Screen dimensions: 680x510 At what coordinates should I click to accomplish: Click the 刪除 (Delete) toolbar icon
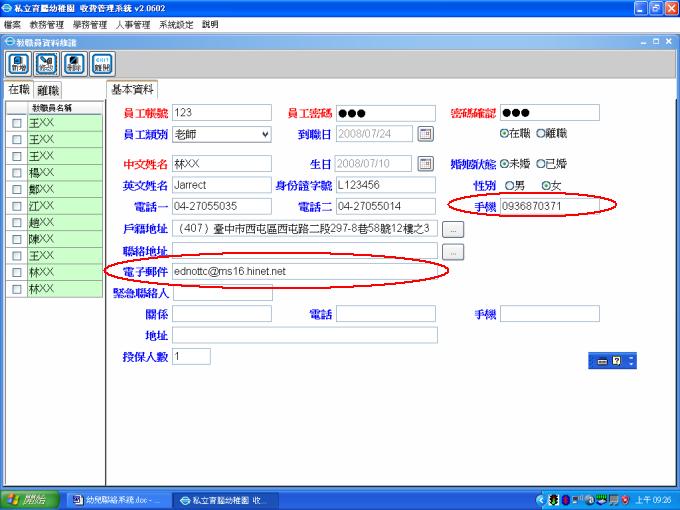click(x=73, y=64)
